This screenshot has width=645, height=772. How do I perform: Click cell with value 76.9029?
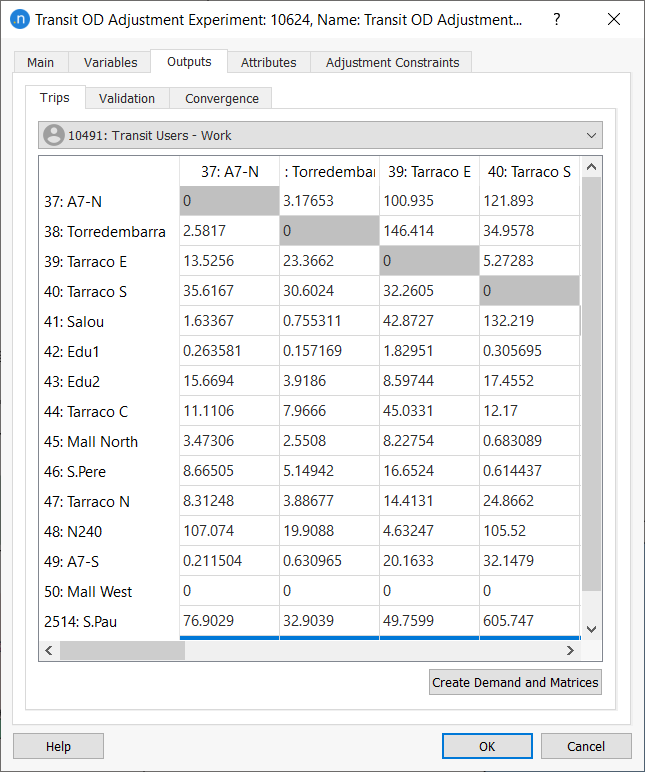229,621
